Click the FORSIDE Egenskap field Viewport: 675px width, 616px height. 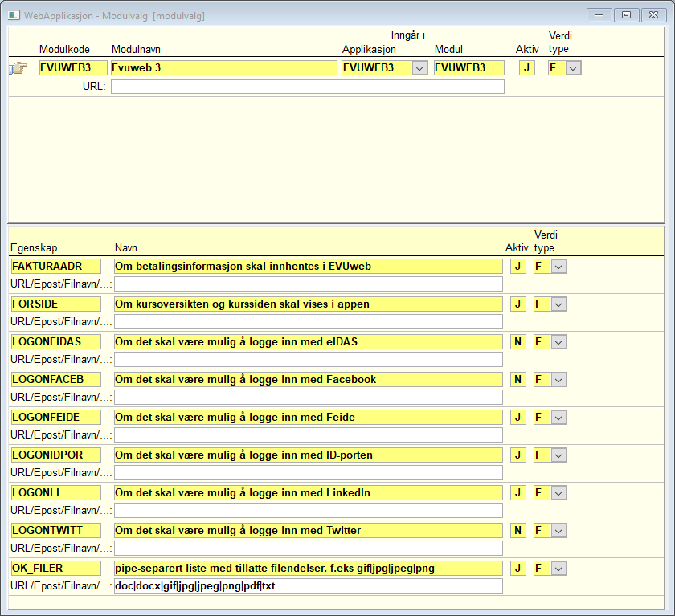click(56, 304)
